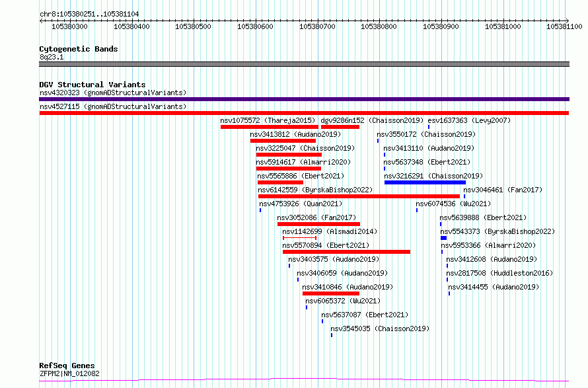Click nsv3414455 (Audano2019) label
This screenshot has width=588, height=388.
click(x=494, y=287)
